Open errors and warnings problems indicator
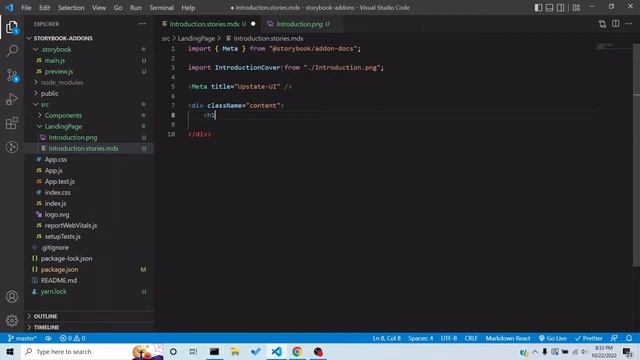Viewport: 640px width, 360px height. [73, 338]
